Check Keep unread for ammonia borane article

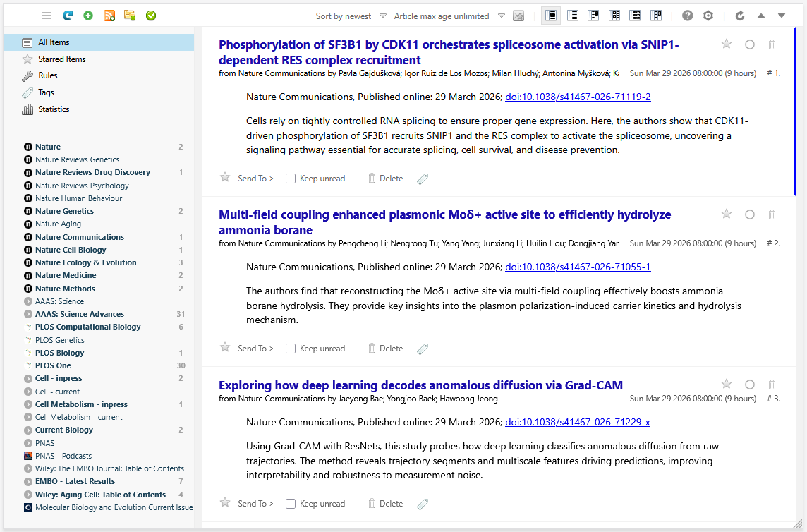tap(291, 349)
